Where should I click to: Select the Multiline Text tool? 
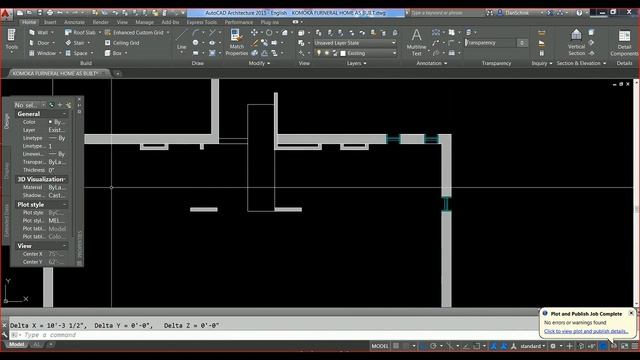416,42
